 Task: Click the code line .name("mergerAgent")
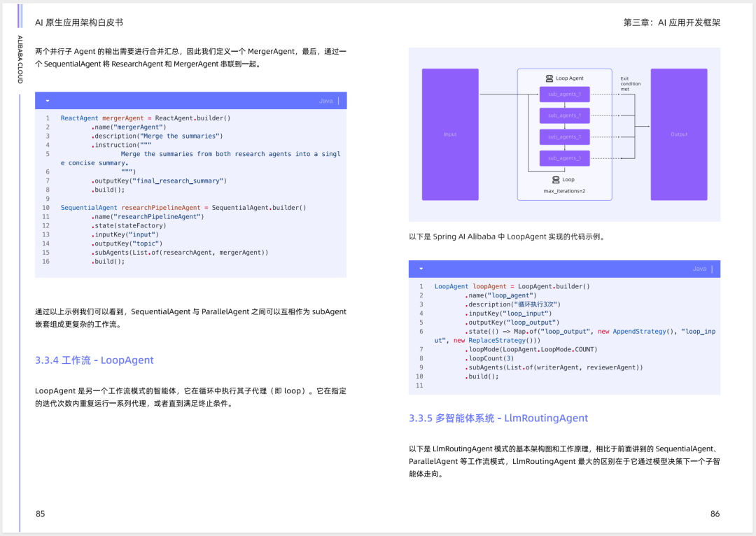[129, 127]
